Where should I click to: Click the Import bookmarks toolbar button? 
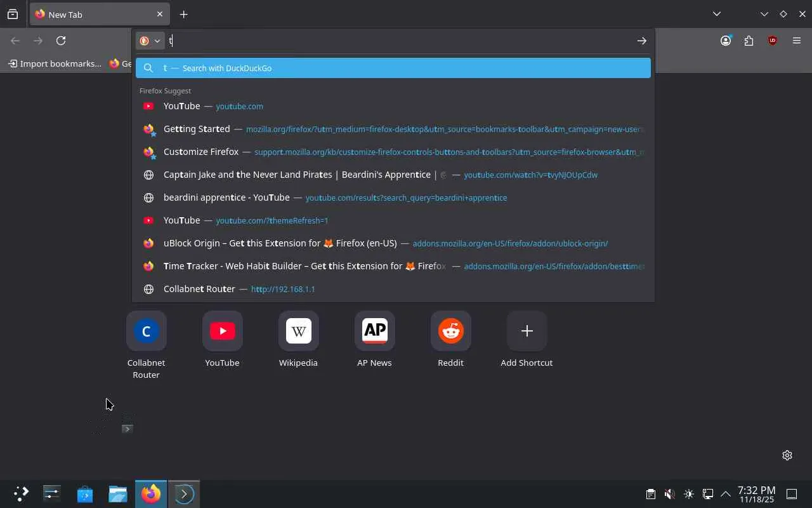55,63
